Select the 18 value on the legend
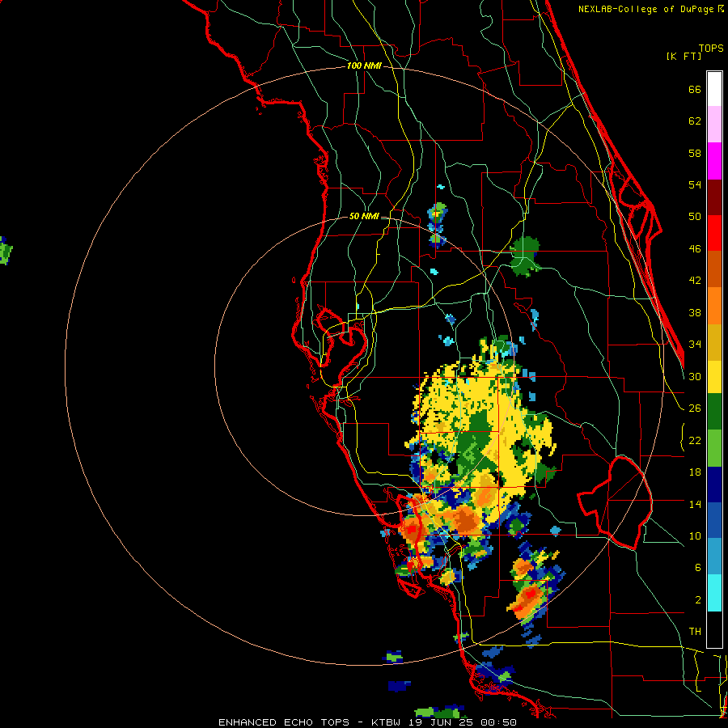Viewport: 728px width, 728px height. (695, 472)
